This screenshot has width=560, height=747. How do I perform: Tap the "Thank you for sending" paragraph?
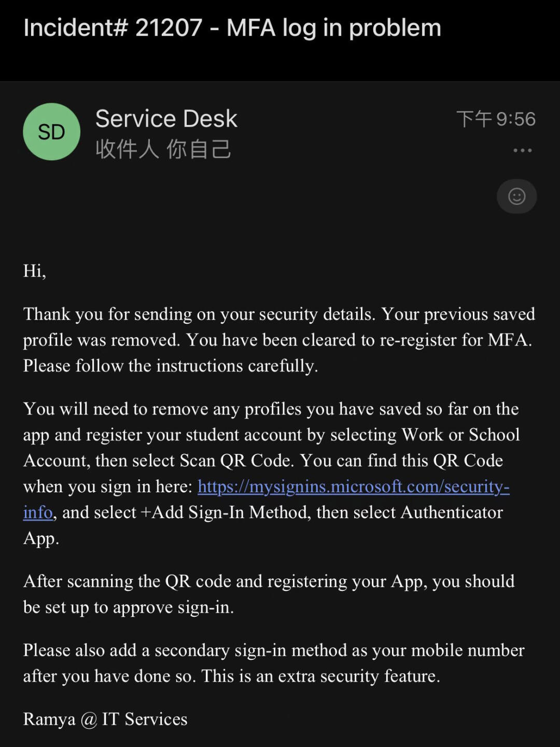point(279,327)
